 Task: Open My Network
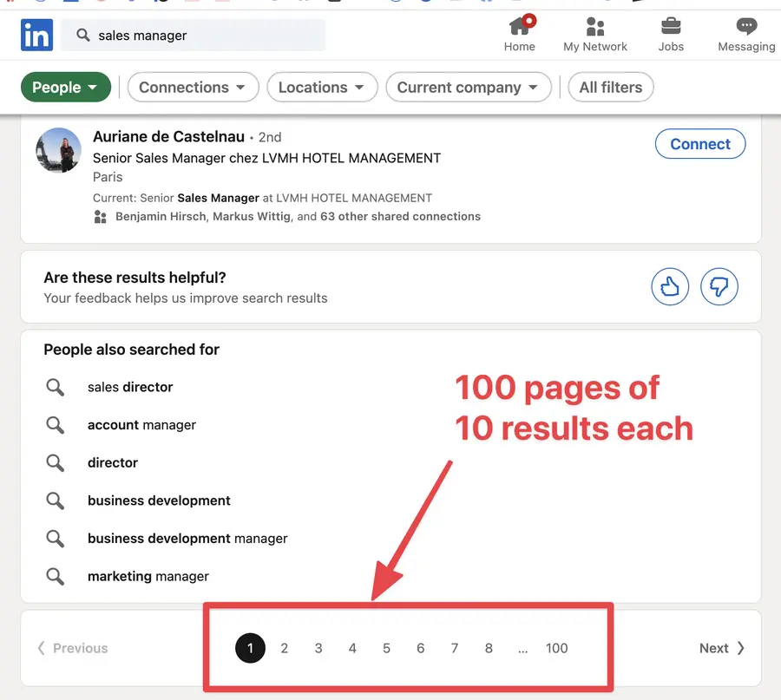click(595, 33)
